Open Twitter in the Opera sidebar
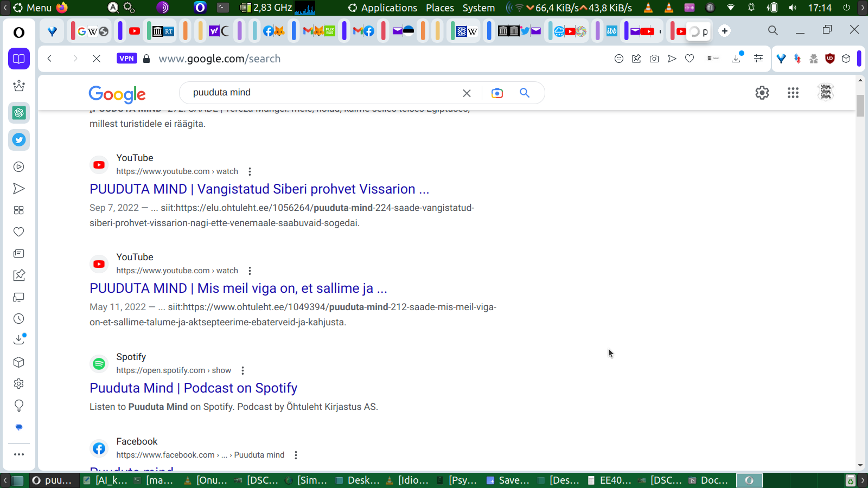This screenshot has height=488, width=868. click(19, 140)
